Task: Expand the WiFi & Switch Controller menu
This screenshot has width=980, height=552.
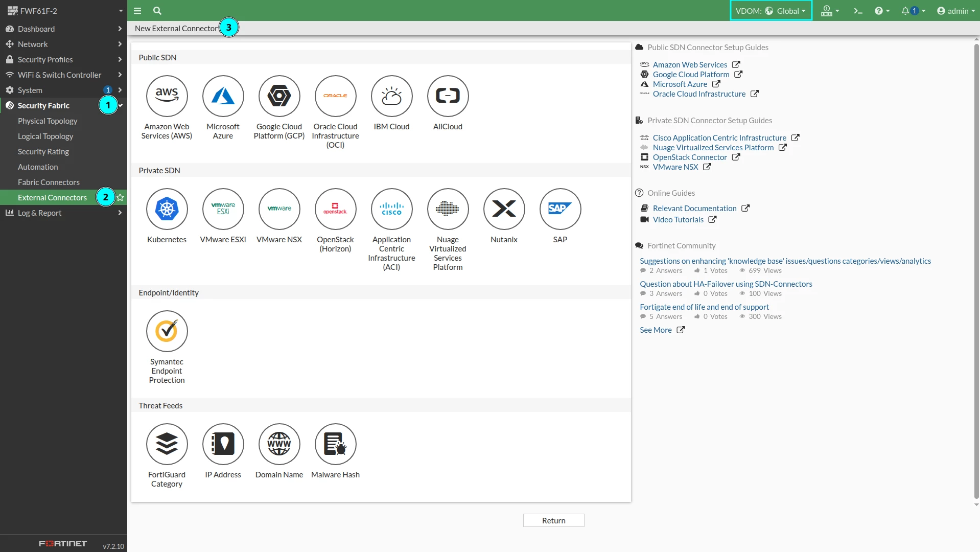Action: point(63,75)
